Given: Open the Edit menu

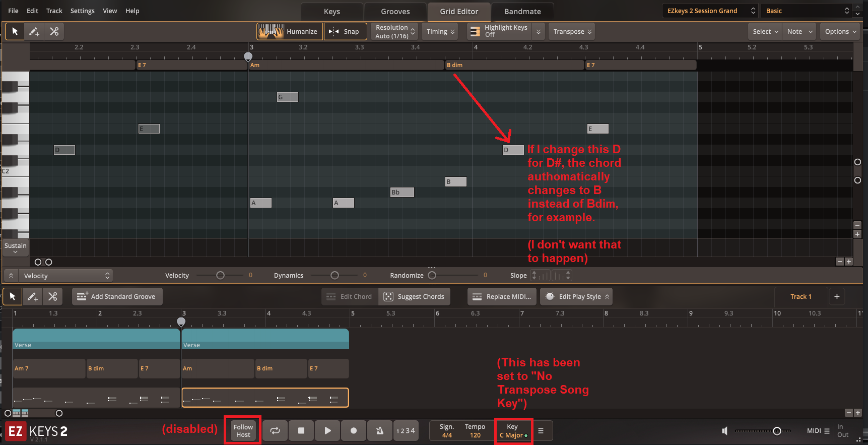Looking at the screenshot, I should pos(32,11).
